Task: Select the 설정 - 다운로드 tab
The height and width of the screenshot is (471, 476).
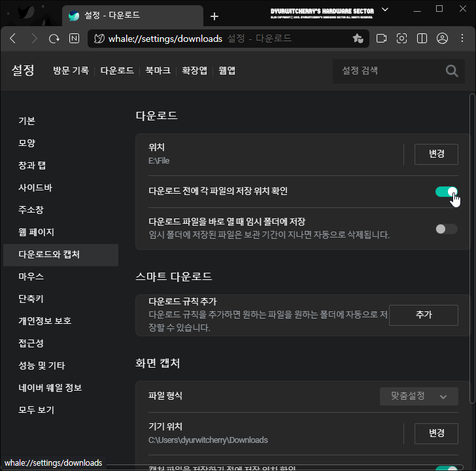Action: pyautogui.click(x=133, y=16)
